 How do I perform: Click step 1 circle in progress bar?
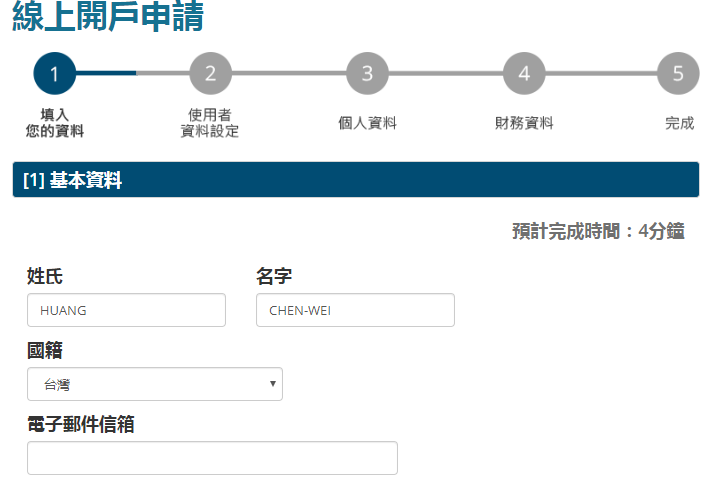pos(55,73)
